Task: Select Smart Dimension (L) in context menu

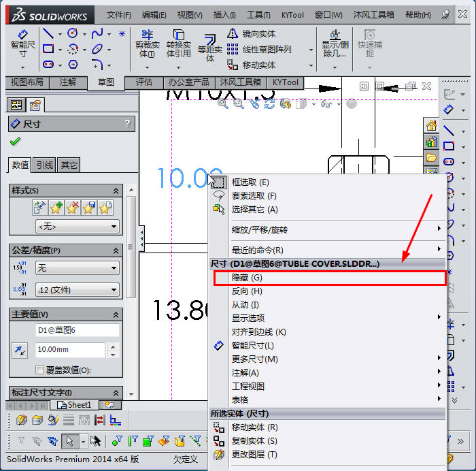Action: (253, 346)
